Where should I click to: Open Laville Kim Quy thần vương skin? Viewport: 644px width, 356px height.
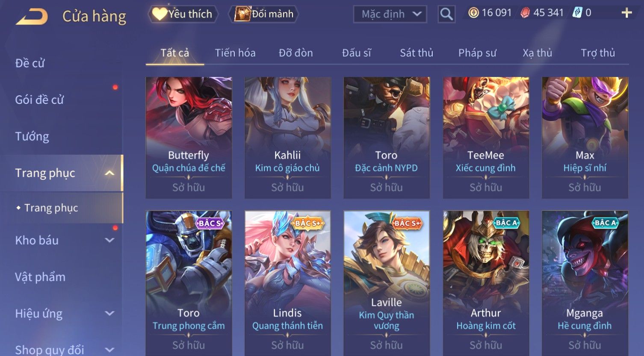(387, 283)
